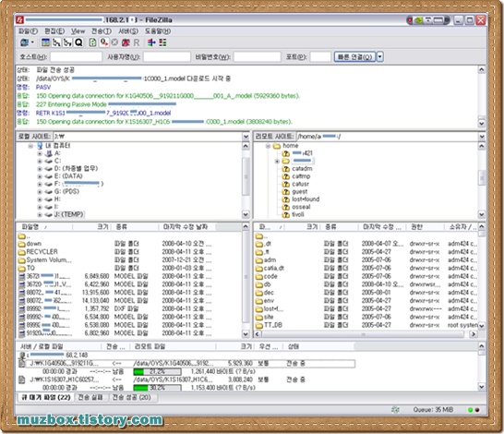Viewport: 504px width, 434px height.
Task: Toggle the transfer queue (Q) display
Action: click(78, 42)
